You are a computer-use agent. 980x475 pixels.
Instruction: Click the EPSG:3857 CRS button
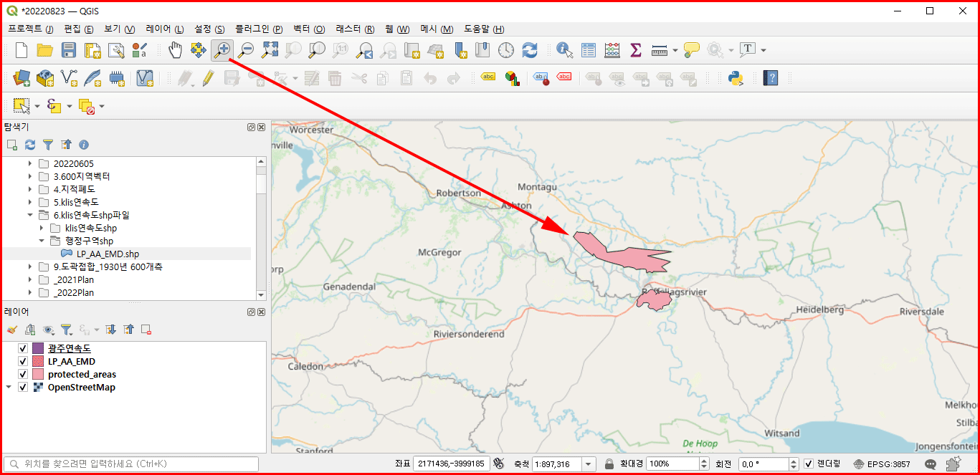pyautogui.click(x=881, y=464)
